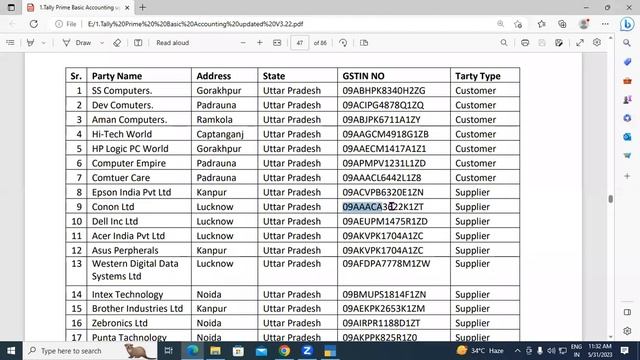640x360 pixels.
Task: Click the address bar with PDF file path
Action: (195, 24)
